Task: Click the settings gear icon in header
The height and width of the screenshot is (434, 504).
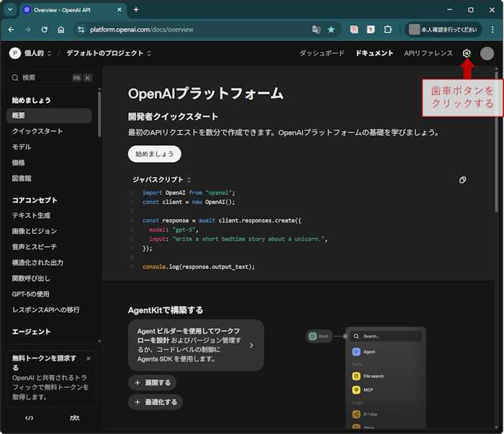Action: pos(467,53)
